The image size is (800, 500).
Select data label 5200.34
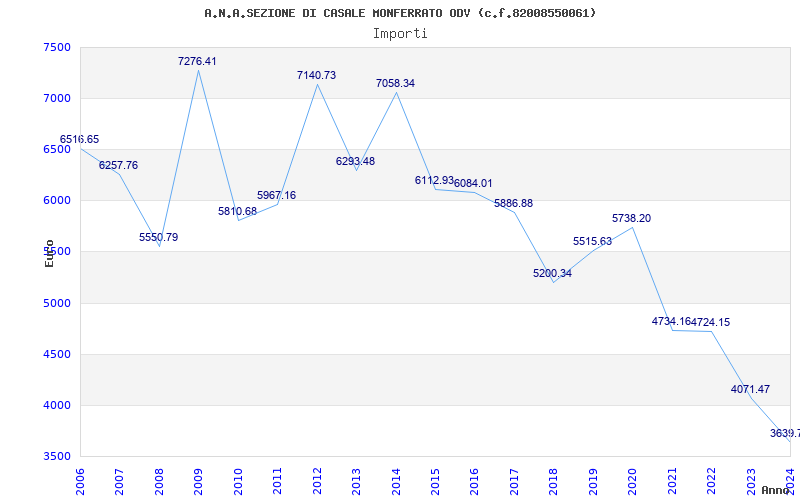click(553, 273)
